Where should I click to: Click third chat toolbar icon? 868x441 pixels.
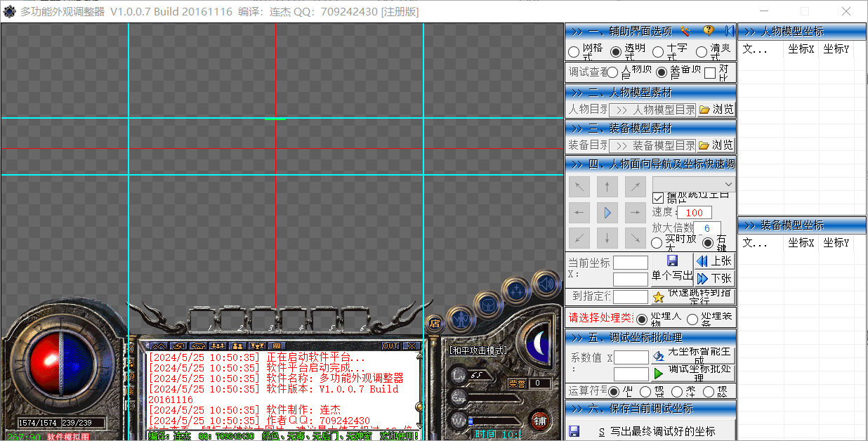198,345
